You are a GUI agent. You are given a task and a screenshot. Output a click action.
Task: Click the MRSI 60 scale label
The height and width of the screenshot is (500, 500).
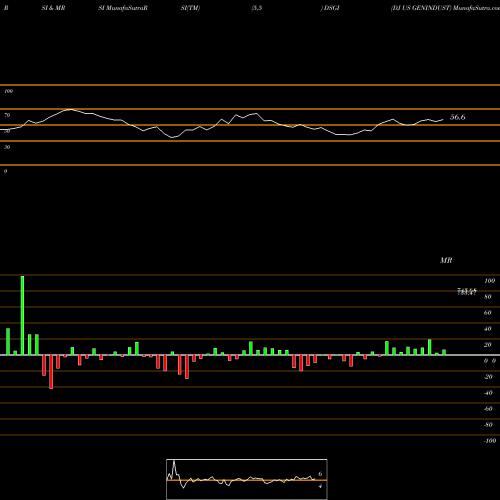tap(487, 313)
